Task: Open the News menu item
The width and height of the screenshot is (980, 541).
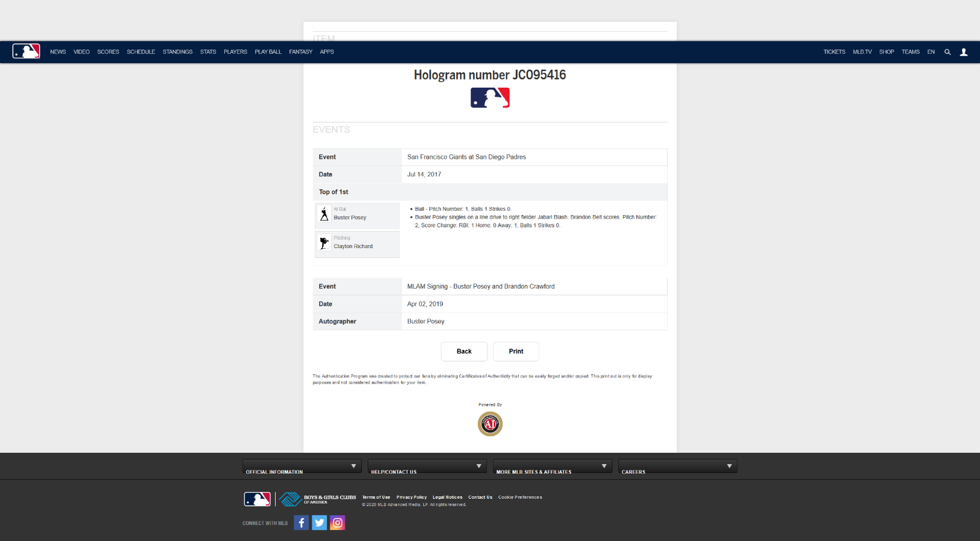Action: point(58,52)
